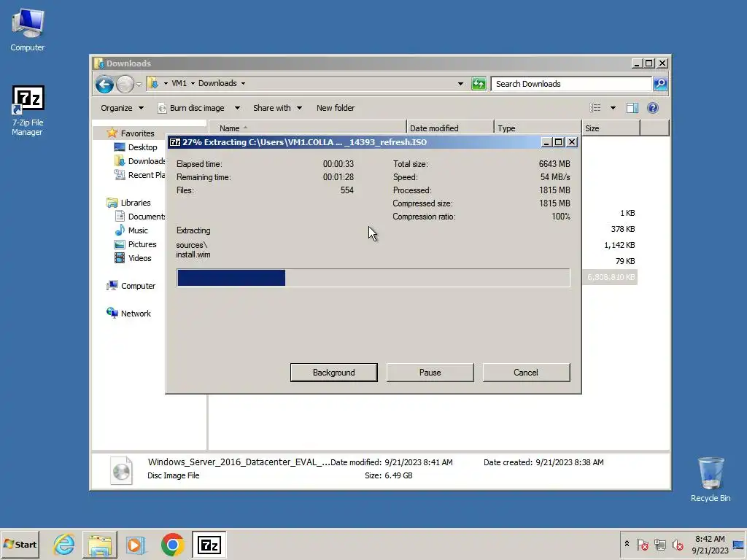Open Windows Media Player taskbar icon

[x=136, y=545]
